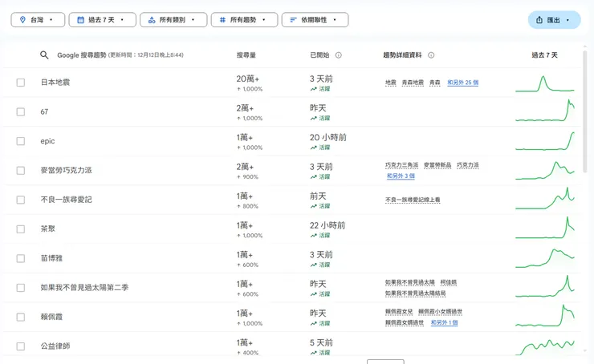The width and height of the screenshot is (594, 364).
Task: Click the 和另外 25 個 link
Action: point(463,83)
